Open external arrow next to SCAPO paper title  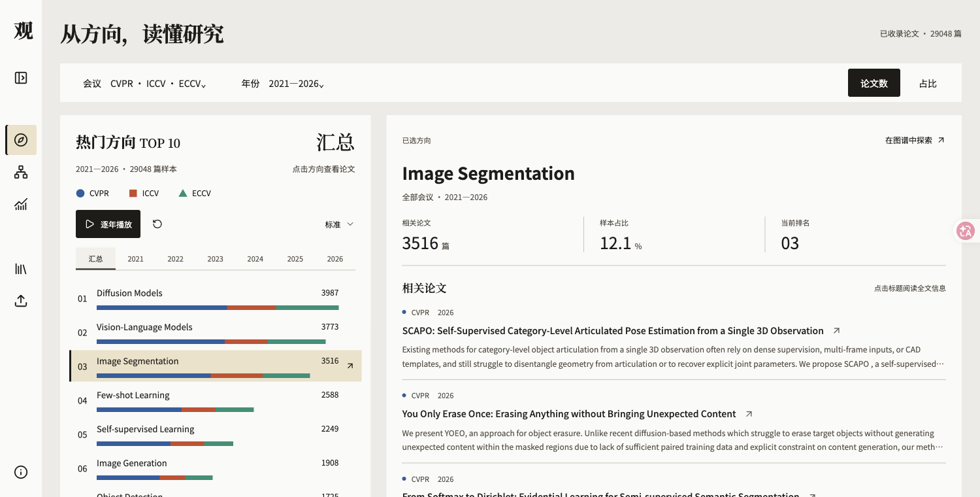836,331
